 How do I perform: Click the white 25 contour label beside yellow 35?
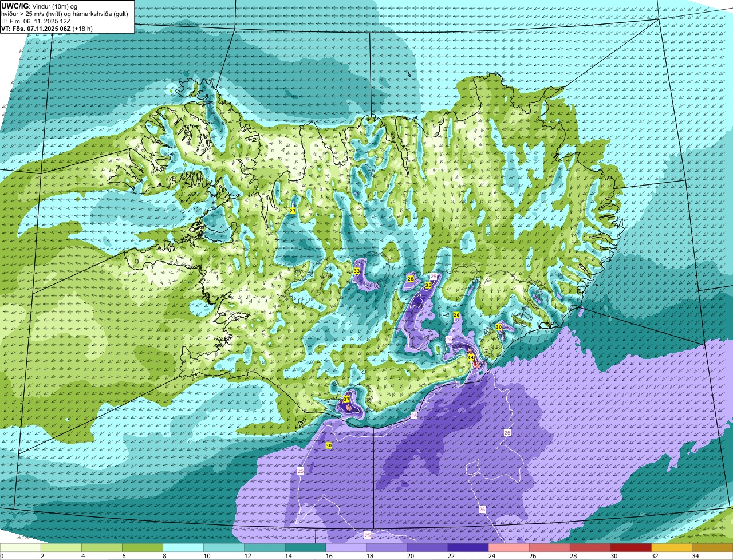pos(434,277)
